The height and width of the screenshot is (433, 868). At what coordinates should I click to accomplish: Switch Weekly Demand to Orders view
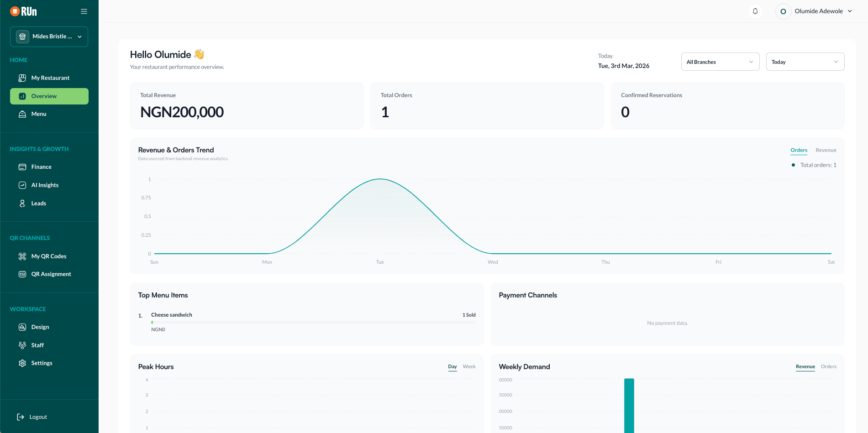point(829,366)
